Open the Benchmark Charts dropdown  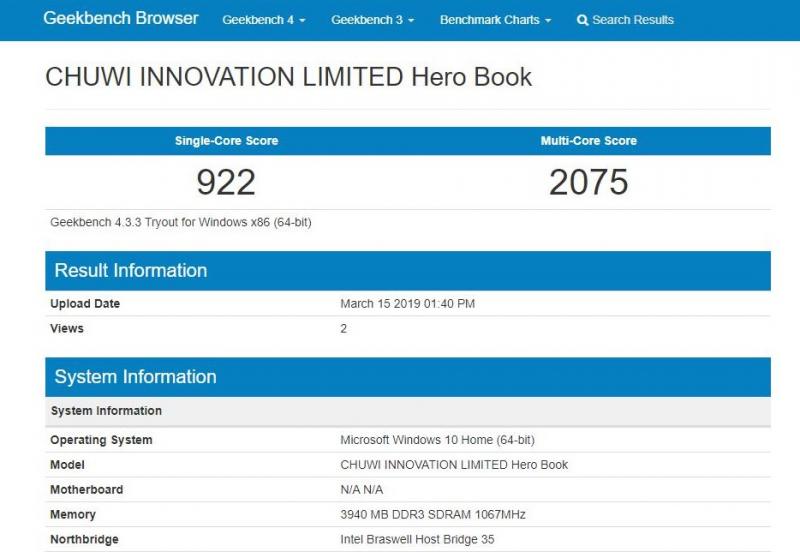[x=495, y=20]
